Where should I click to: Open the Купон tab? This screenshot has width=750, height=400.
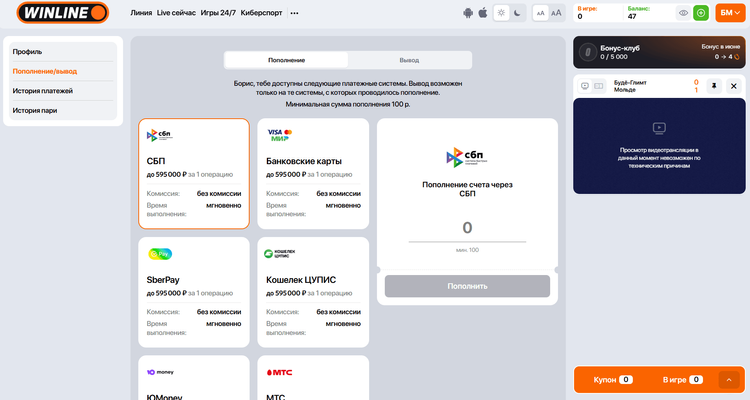click(613, 380)
